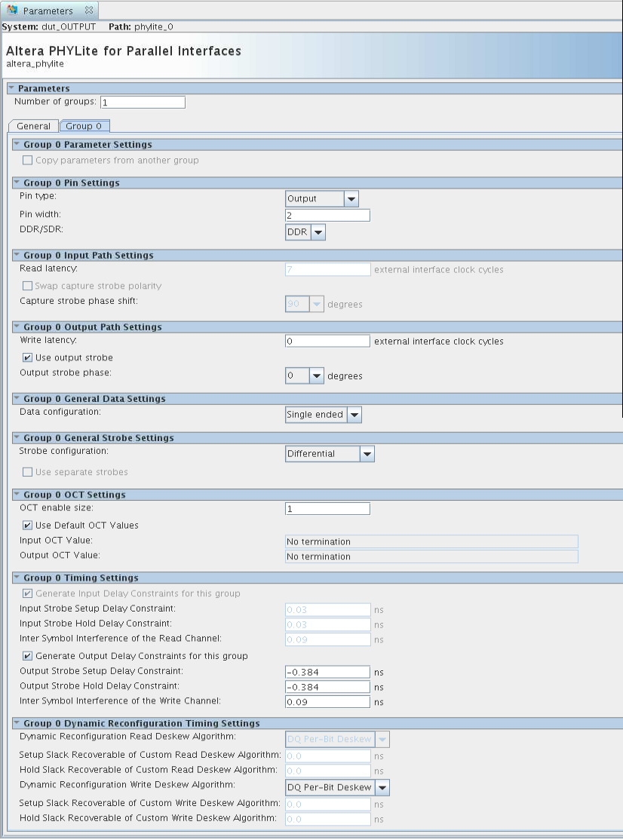Screen dimensions: 623x840
Task: Click the Read latency field
Action: pyautogui.click(x=327, y=269)
